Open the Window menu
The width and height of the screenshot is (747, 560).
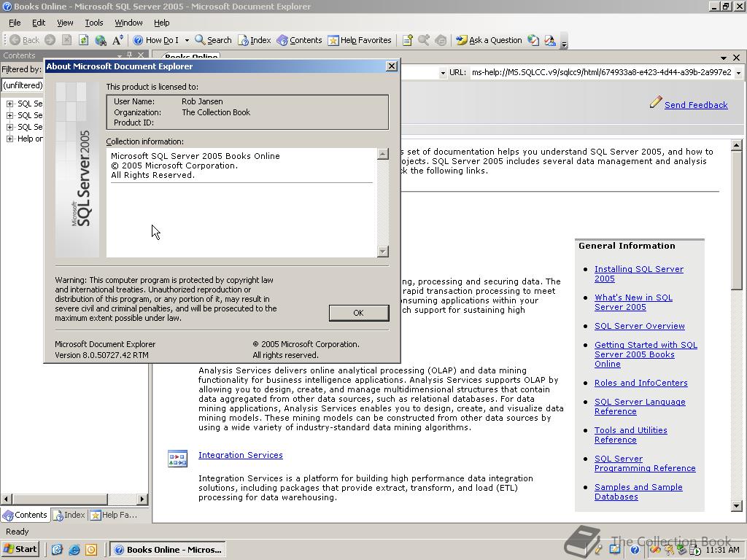[128, 23]
